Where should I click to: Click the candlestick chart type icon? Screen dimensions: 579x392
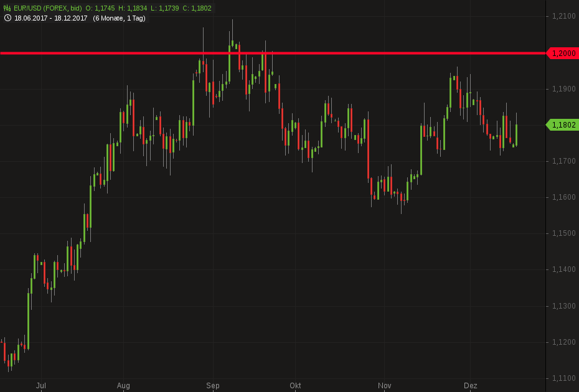coord(7,8)
